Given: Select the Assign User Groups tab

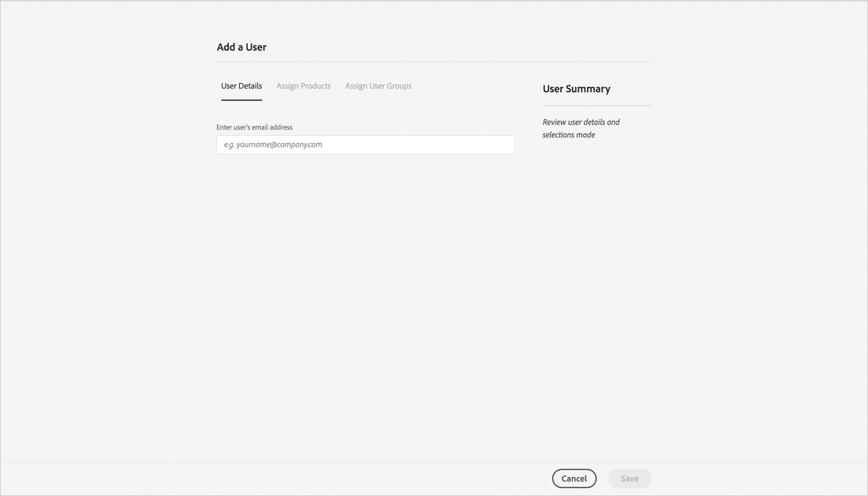Looking at the screenshot, I should [x=378, y=86].
